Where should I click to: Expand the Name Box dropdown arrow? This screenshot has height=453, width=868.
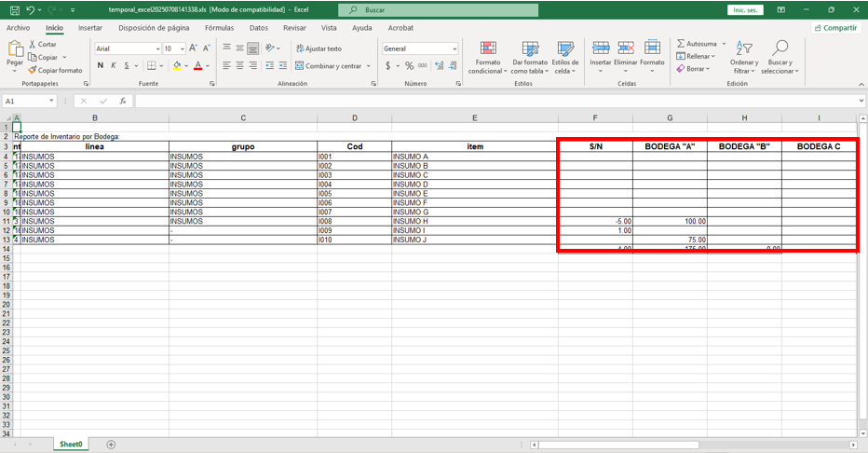click(x=62, y=101)
